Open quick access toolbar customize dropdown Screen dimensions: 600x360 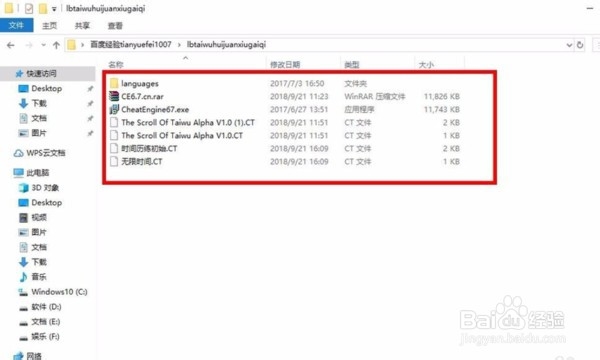coord(54,8)
